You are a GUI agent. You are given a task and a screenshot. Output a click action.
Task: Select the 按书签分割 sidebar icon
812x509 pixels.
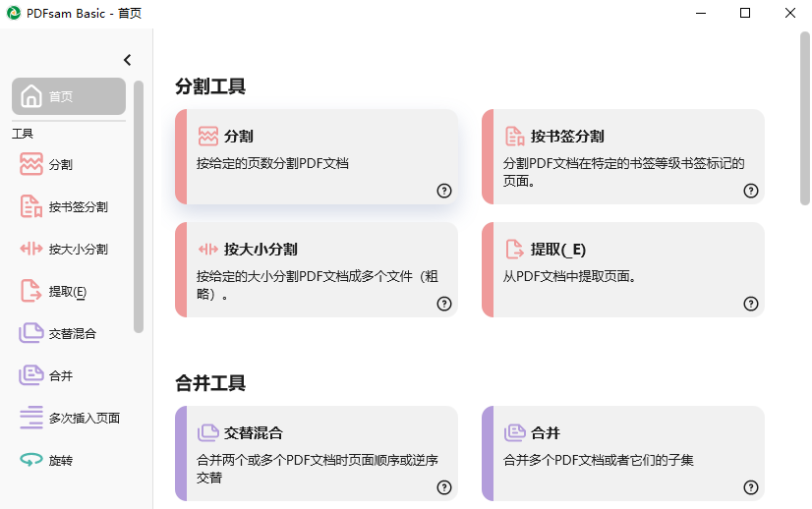pos(31,207)
